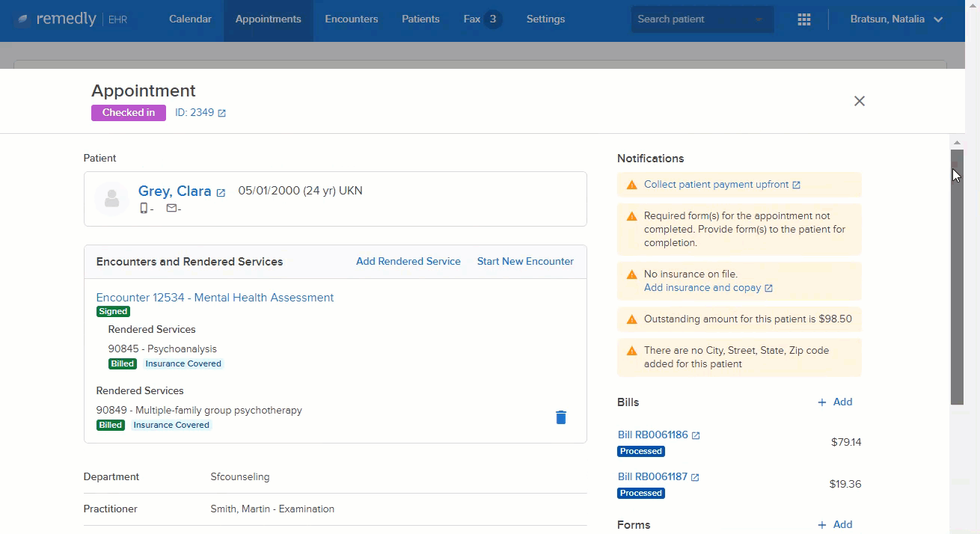Click the Fax badge showing 3
Image resolution: width=980 pixels, height=534 pixels.
492,19
